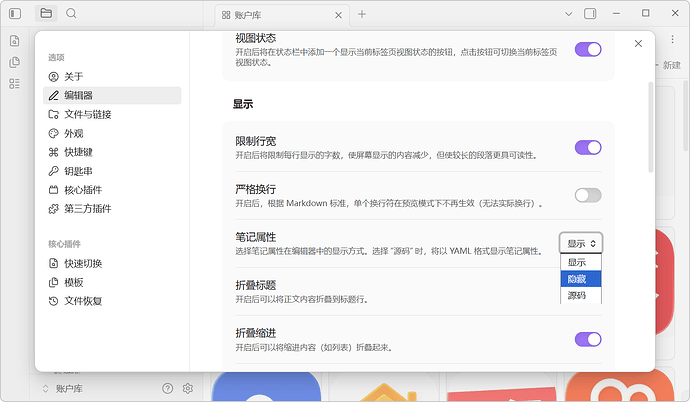This screenshot has width=690, height=402.
Task: Click the help question mark icon
Action: 167,388
